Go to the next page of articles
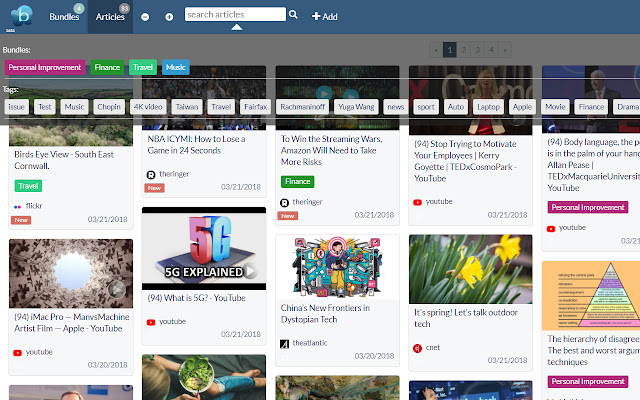Image resolution: width=640 pixels, height=400 pixels. click(504, 49)
